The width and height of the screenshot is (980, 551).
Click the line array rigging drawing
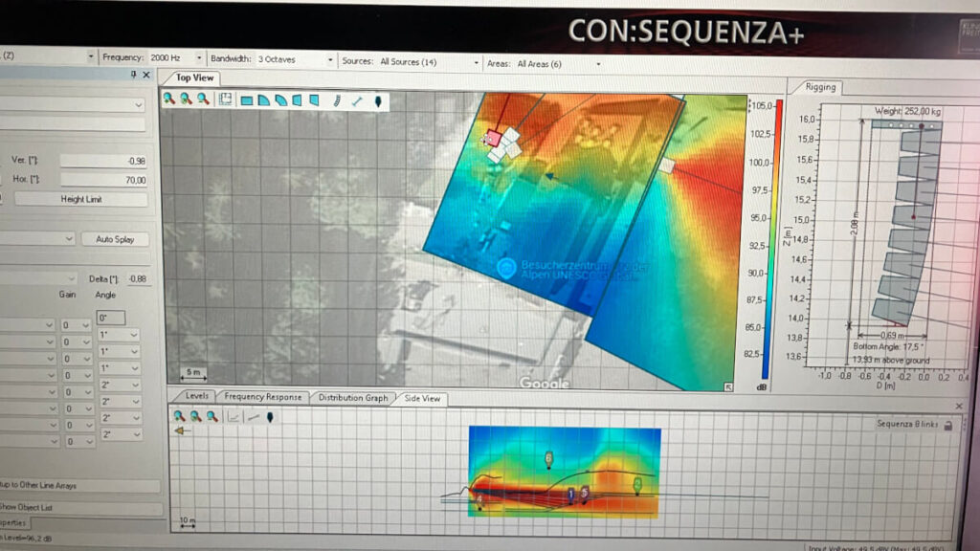coord(906,225)
